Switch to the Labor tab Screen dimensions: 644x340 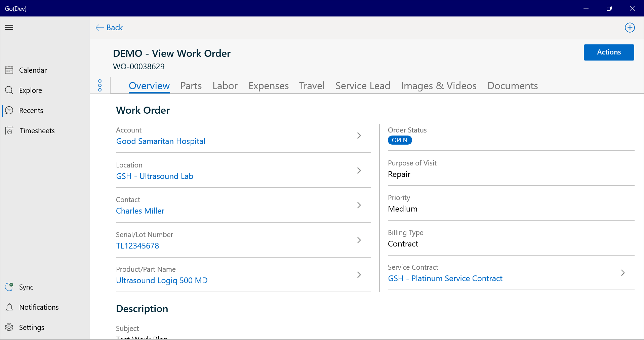225,86
